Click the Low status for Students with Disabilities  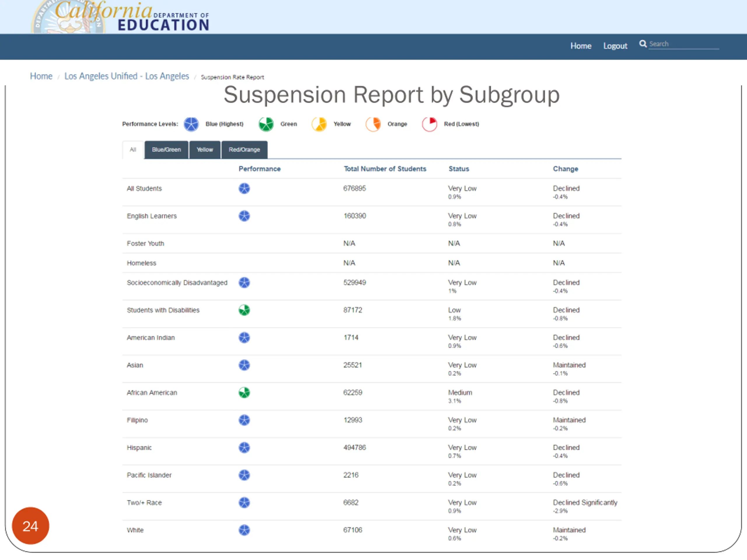[454, 310]
